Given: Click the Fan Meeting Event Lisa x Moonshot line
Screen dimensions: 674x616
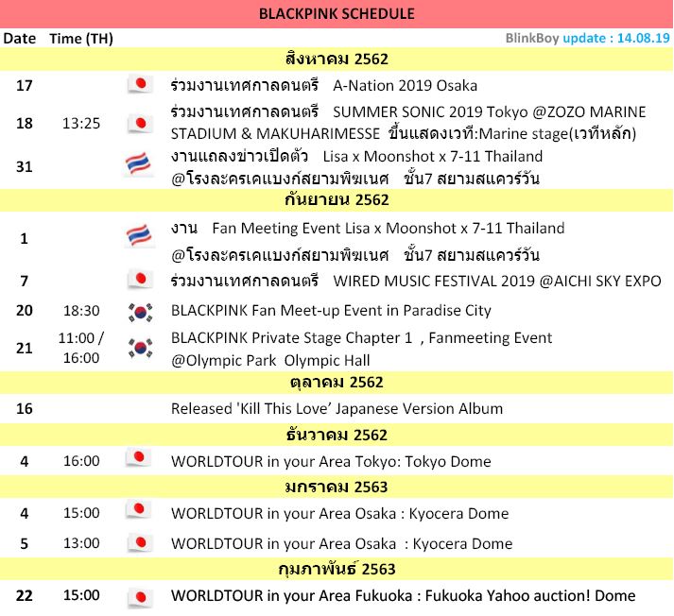Looking at the screenshot, I should [x=368, y=228].
